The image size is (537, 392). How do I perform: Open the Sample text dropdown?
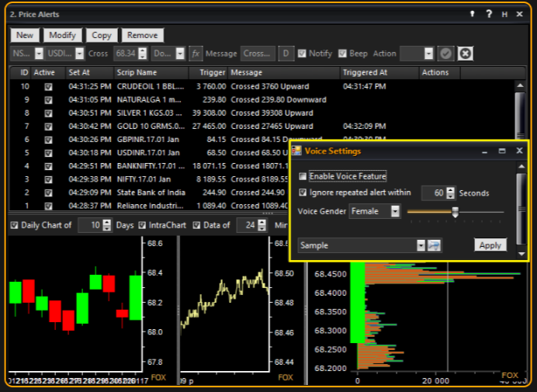pyautogui.click(x=421, y=245)
